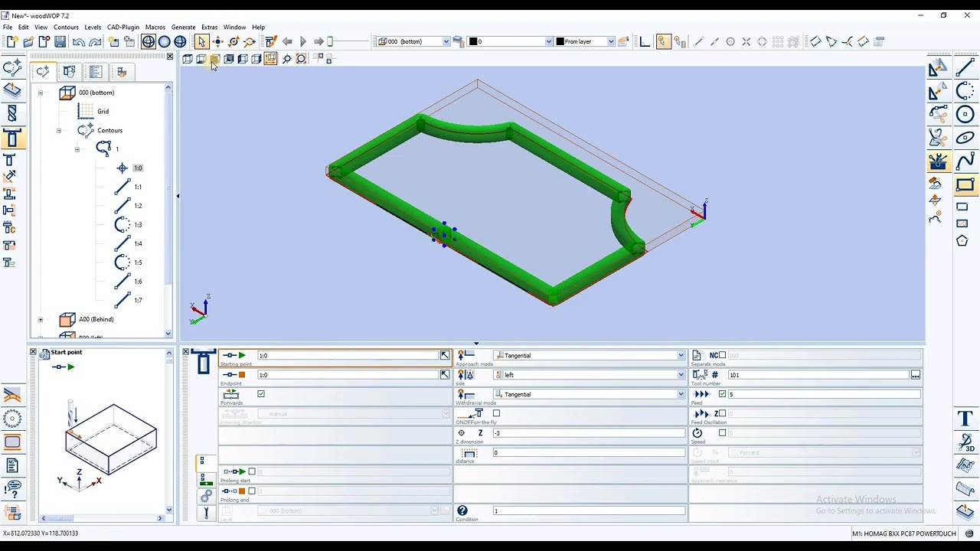Viewport: 980px width, 551px height.
Task: Select contour element 1:3 arc
Action: [x=138, y=225]
